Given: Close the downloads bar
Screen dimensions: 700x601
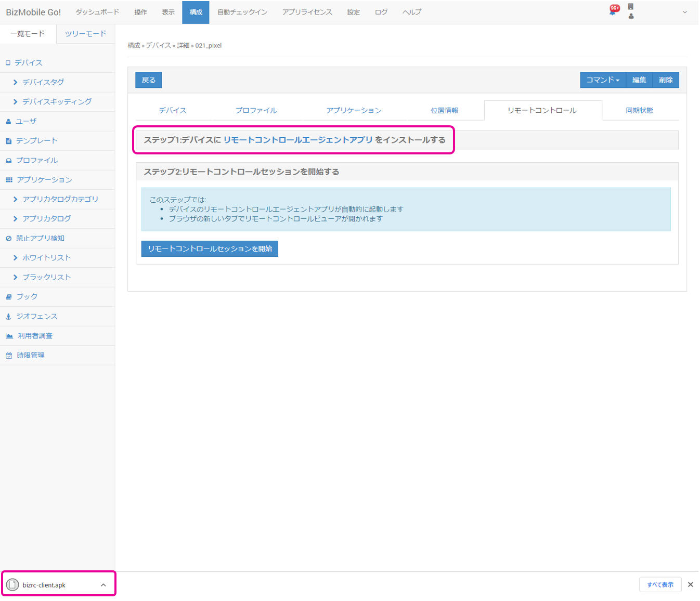Looking at the screenshot, I should coord(690,585).
